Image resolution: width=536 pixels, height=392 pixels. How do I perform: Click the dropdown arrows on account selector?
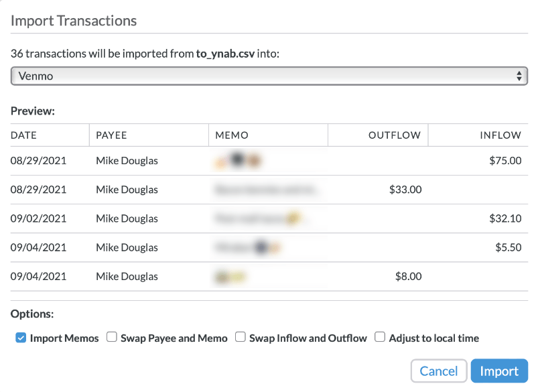(519, 76)
